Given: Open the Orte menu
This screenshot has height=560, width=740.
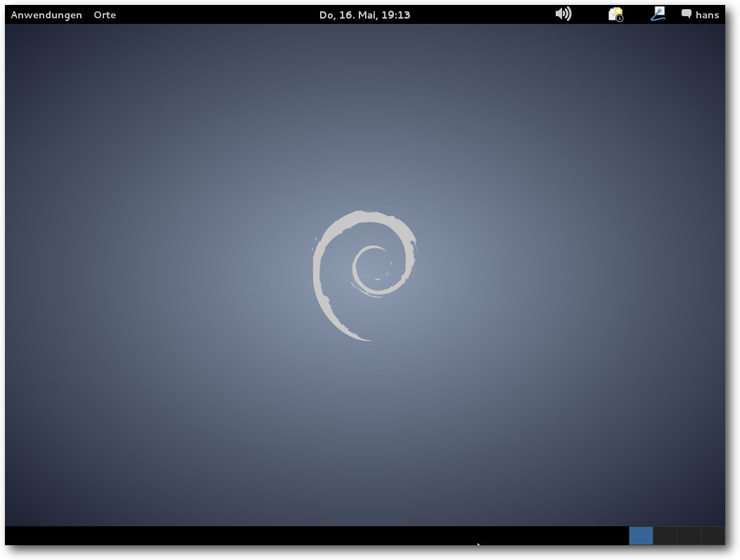Looking at the screenshot, I should pyautogui.click(x=105, y=15).
